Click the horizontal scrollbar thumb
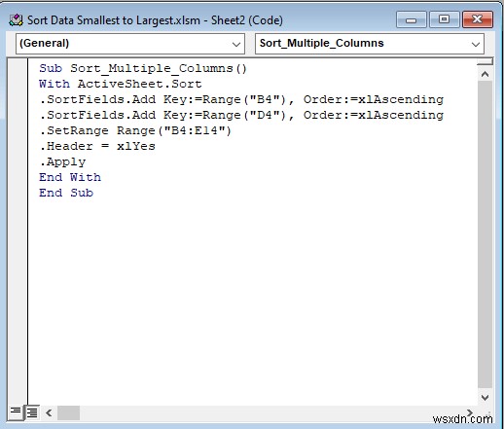Screen dimensions: 504x429 click(69, 412)
